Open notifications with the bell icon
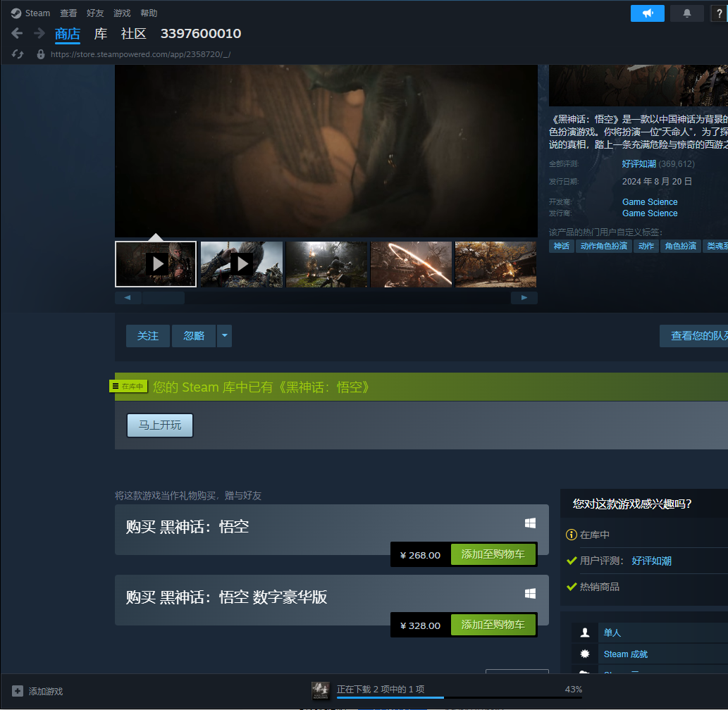The image size is (728, 710). [x=686, y=13]
